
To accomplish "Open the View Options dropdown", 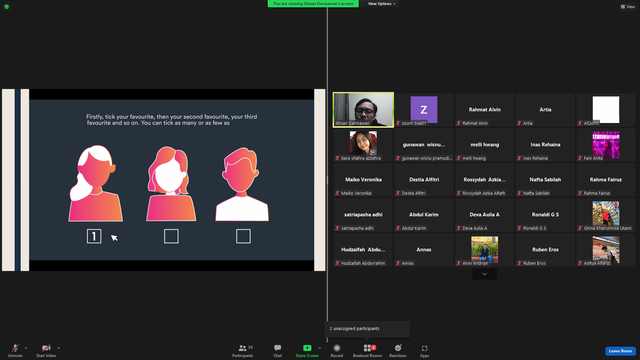I will pyautogui.click(x=382, y=4).
